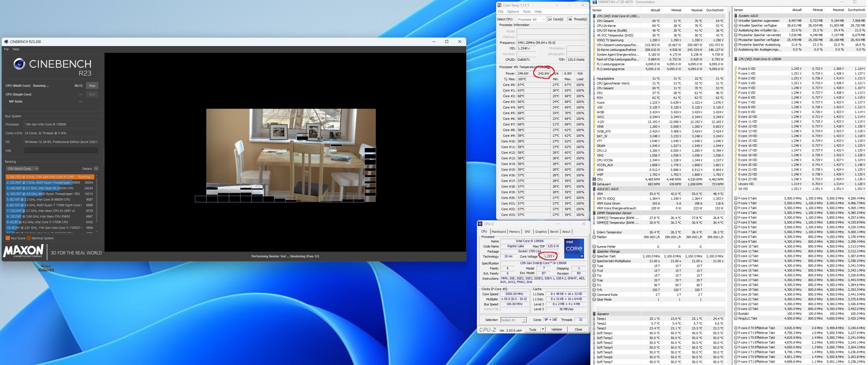Click the Cinebench R23 sphere logo
The width and height of the screenshot is (868, 365).
[19, 64]
